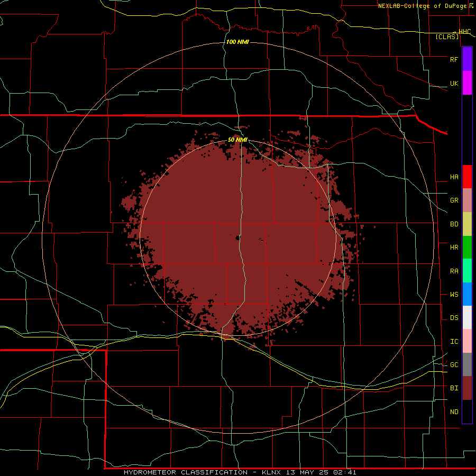Click the 'DS' legend label
This screenshot has width=476, height=476.
coord(454,318)
